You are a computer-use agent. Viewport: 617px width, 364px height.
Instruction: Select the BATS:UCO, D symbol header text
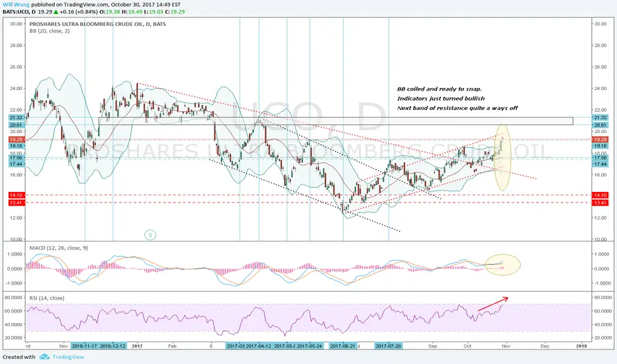coord(19,12)
